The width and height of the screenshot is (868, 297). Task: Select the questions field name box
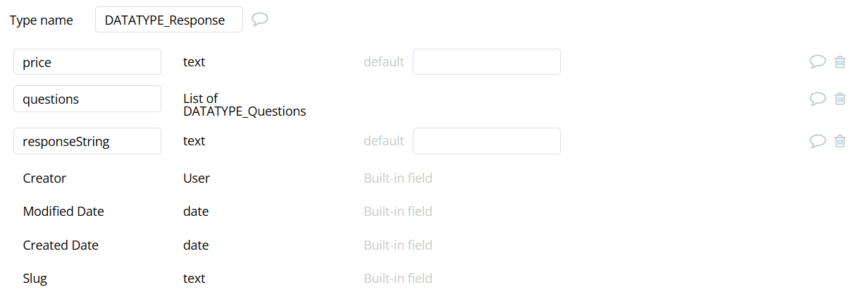click(87, 99)
